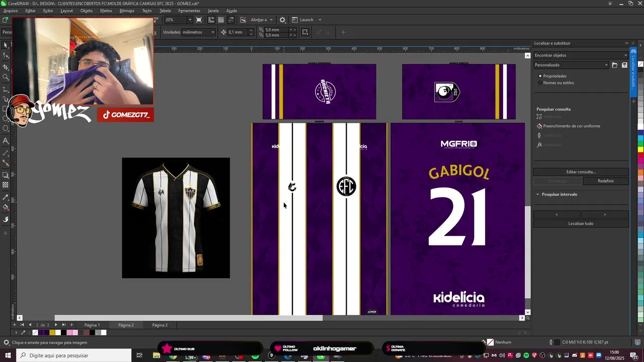Click the treat-all-objects-as-filled icon

[x=305, y=32]
